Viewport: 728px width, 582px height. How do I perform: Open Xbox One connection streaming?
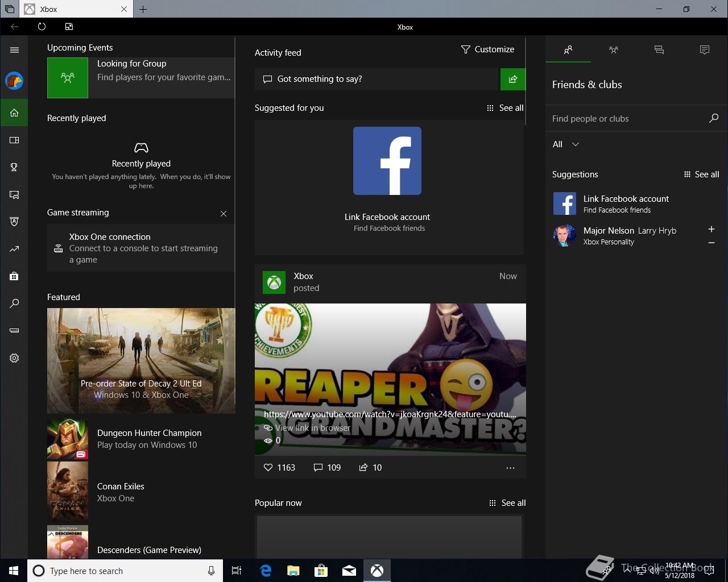point(141,248)
